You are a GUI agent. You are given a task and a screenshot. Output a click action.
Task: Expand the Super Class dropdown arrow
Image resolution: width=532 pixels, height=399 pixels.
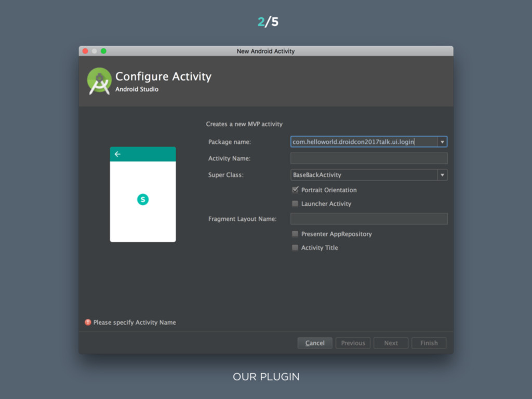point(442,175)
